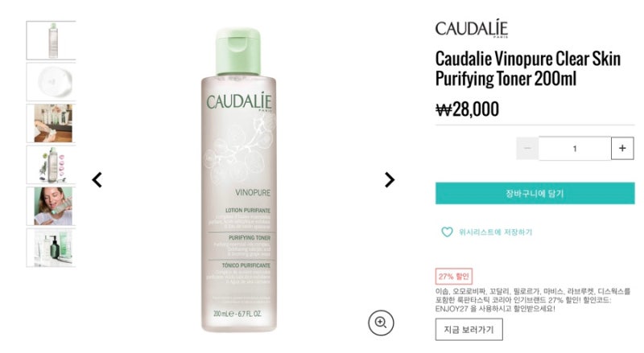
Task: Click the 27% 할인 discount badge
Action: [x=454, y=277]
